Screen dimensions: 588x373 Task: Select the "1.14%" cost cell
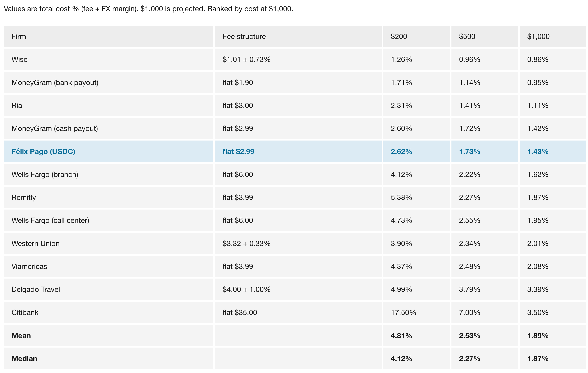pos(484,82)
